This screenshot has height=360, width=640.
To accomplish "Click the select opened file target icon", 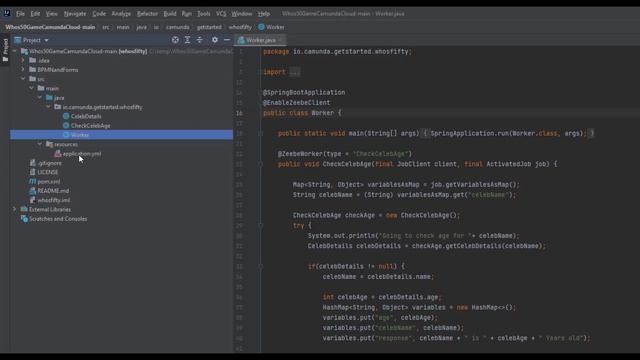I will [175, 40].
